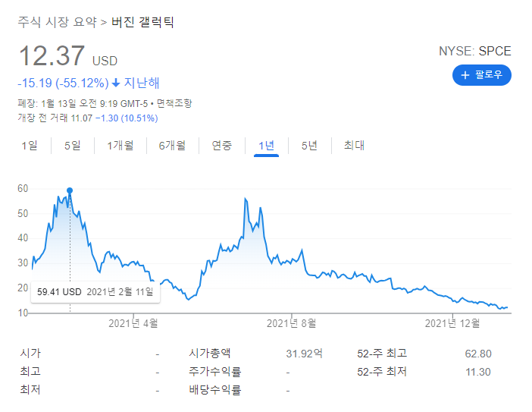Image resolution: width=532 pixels, height=412 pixels.
Task: Click the 배당수익률 label
Action: click(214, 389)
